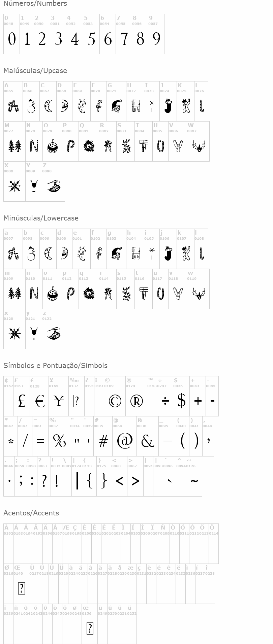Select the euro sign glyph
Image resolution: width=273 pixels, height=644 pixels.
(40, 401)
